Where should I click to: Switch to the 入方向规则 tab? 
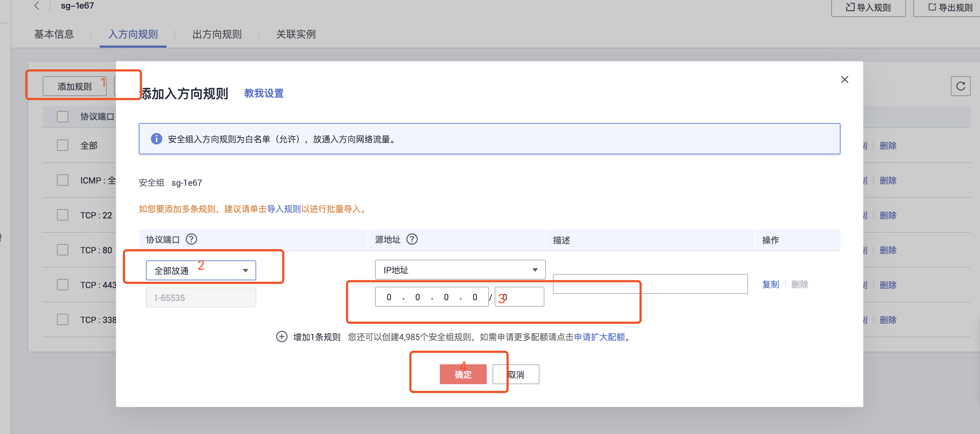[x=133, y=34]
